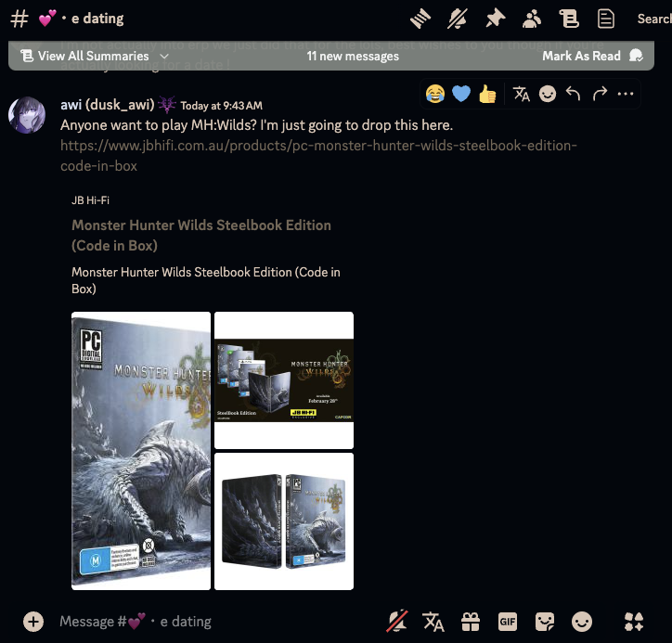Toggle silent message bell in message bar
The image size is (672, 643).
tap(397, 622)
